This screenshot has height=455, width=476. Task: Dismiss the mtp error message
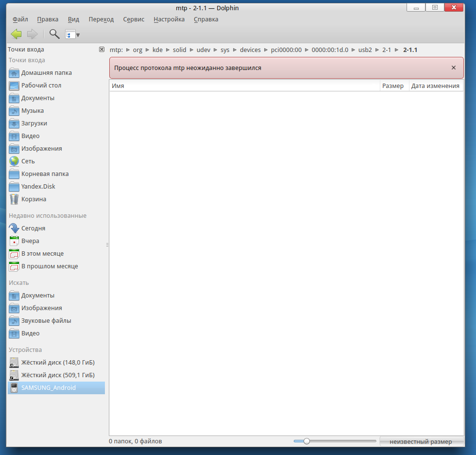[454, 68]
